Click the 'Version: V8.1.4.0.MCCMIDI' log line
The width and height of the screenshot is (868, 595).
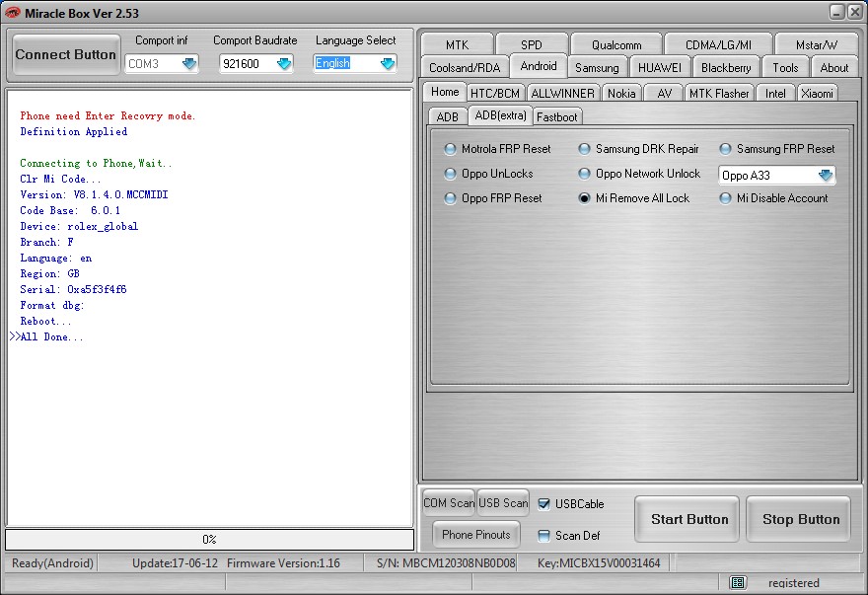(x=94, y=194)
